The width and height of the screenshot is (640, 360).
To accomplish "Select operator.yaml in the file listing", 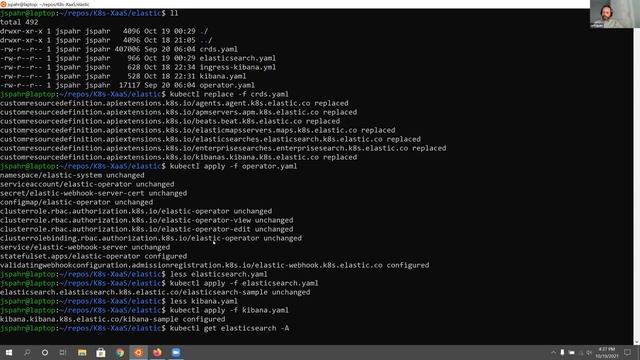I will coord(227,85).
